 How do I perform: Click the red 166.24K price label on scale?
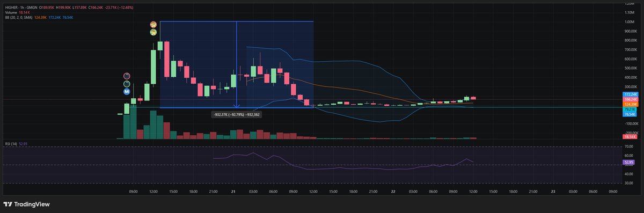click(630, 99)
